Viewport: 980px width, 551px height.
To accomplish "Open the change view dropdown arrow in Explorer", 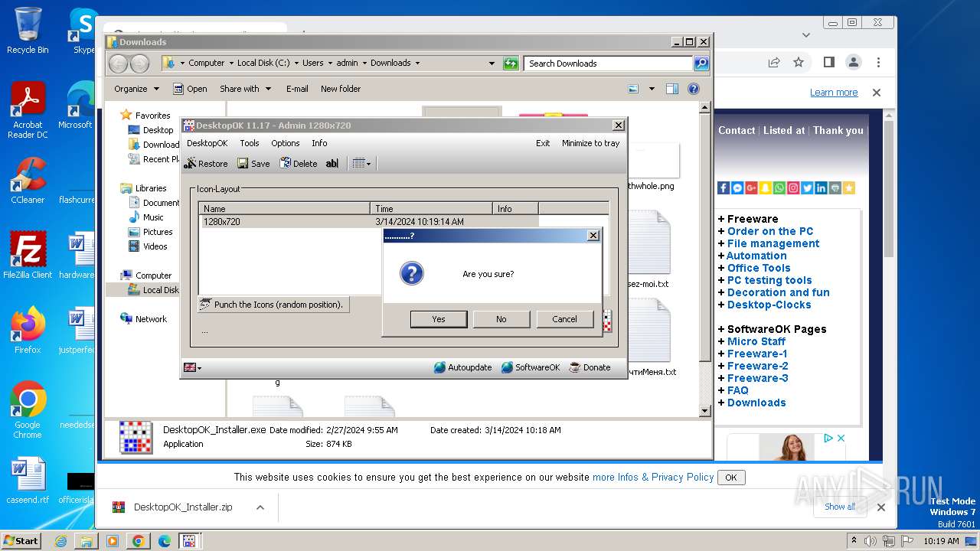I will coord(652,89).
